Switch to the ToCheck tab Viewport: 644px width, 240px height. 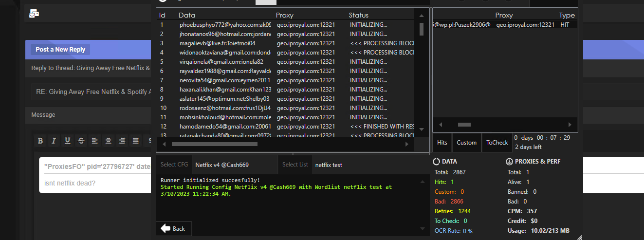click(497, 143)
